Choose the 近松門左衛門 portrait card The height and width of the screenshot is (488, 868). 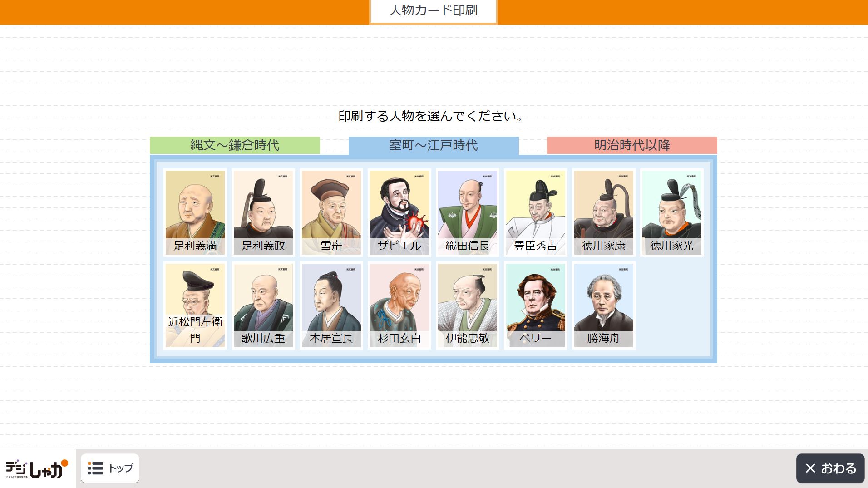(195, 306)
